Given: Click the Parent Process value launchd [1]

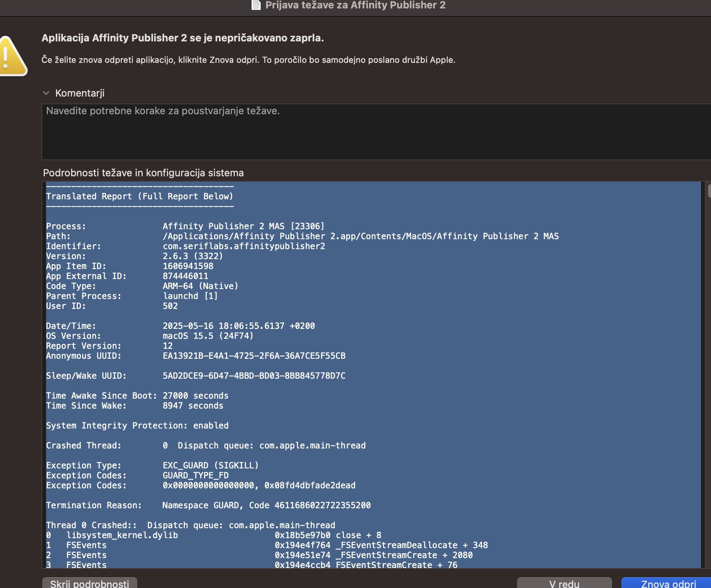Looking at the screenshot, I should (x=190, y=296).
